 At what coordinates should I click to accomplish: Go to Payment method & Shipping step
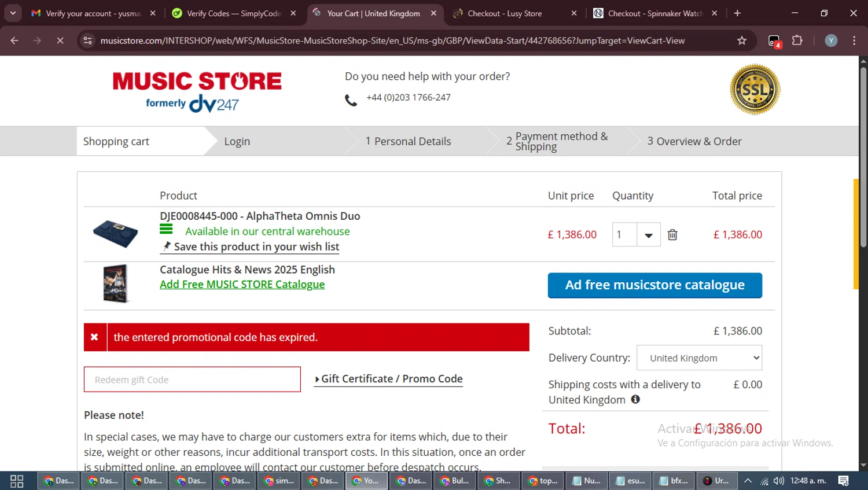coord(557,142)
